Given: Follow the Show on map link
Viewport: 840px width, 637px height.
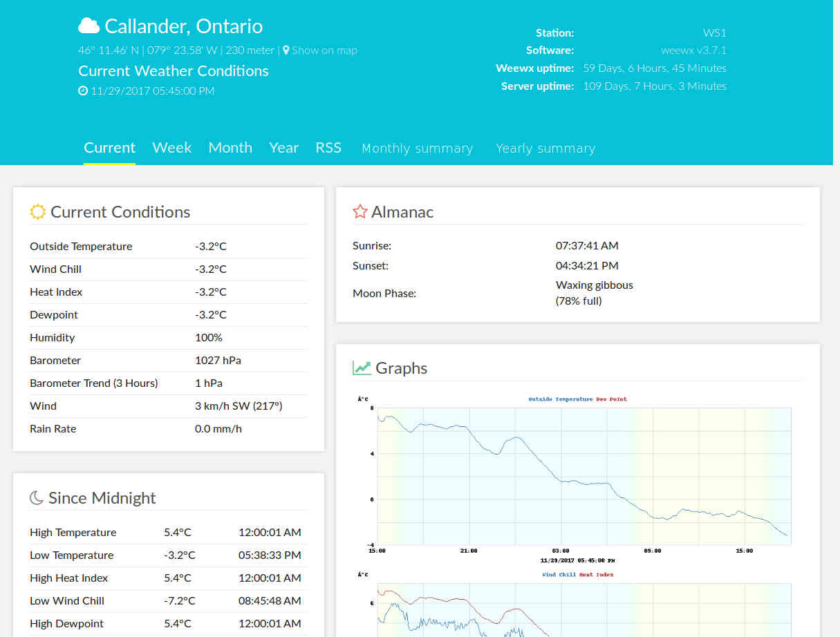Looking at the screenshot, I should 324,50.
